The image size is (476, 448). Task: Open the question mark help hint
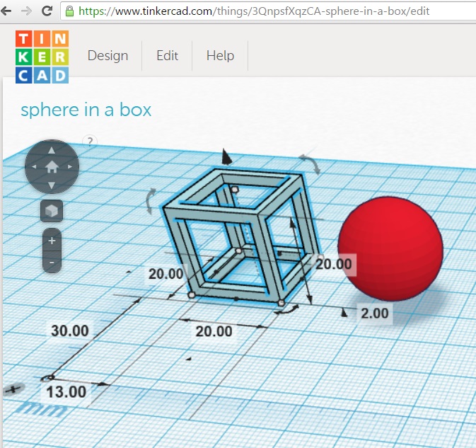pos(90,142)
